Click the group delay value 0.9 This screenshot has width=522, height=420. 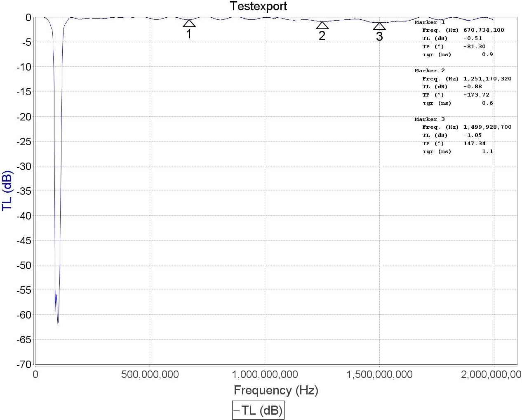click(488, 54)
